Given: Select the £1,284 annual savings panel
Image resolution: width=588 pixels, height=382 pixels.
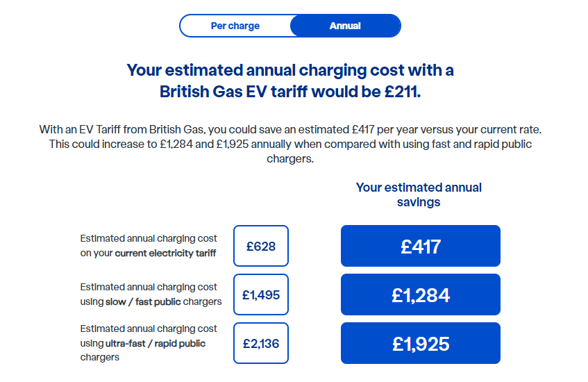Looking at the screenshot, I should point(421,294).
